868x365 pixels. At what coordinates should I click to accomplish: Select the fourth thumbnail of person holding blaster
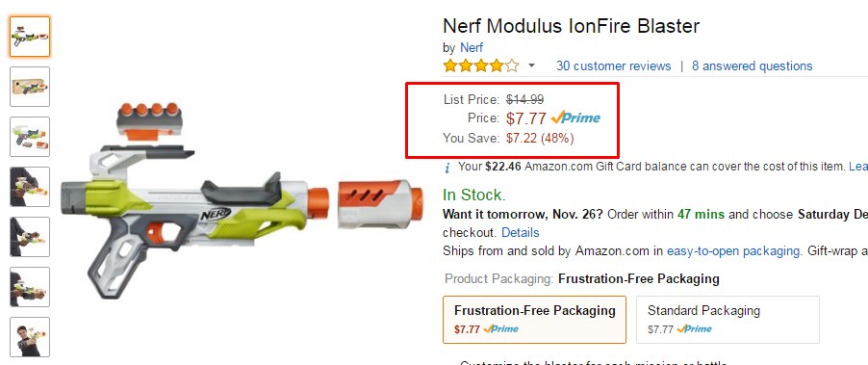(x=30, y=187)
